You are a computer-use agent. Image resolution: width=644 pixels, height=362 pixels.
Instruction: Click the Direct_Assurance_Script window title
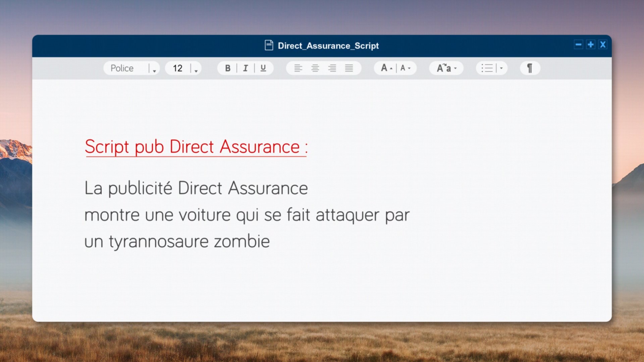[x=328, y=46]
